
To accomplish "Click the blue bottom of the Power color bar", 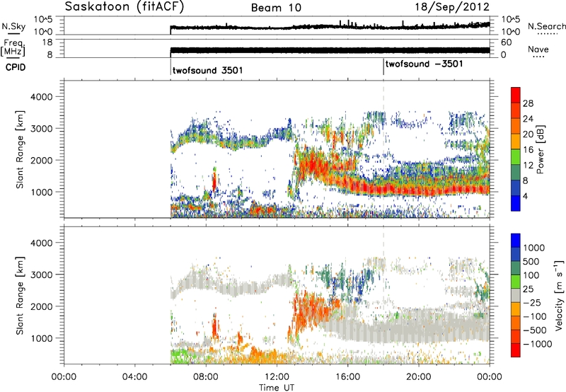I will [x=516, y=203].
